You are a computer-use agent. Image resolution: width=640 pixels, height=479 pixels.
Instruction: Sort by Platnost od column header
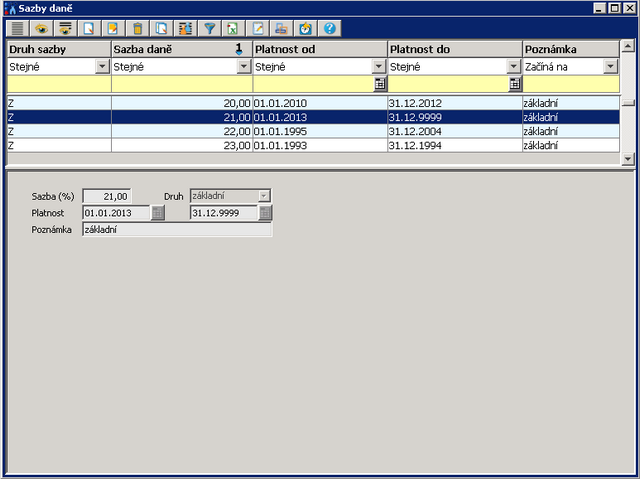(319, 49)
